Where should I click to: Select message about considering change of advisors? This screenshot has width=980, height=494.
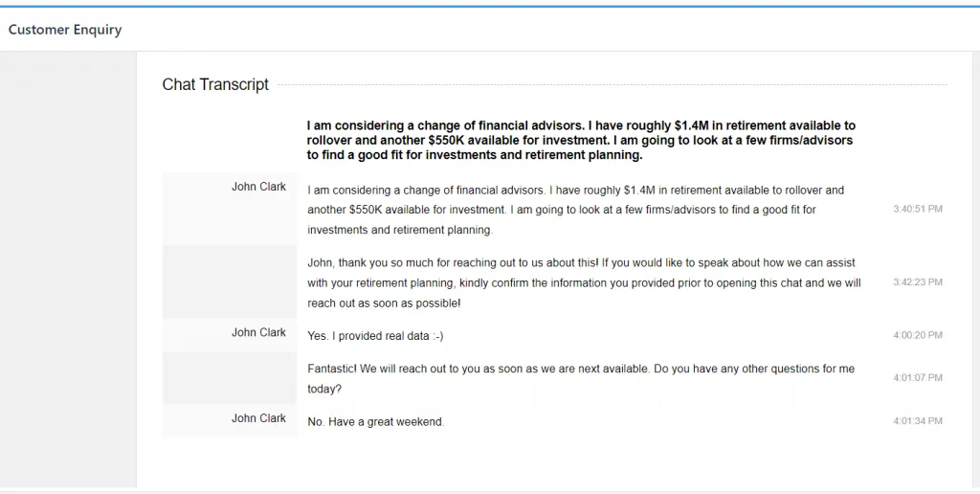tap(575, 210)
